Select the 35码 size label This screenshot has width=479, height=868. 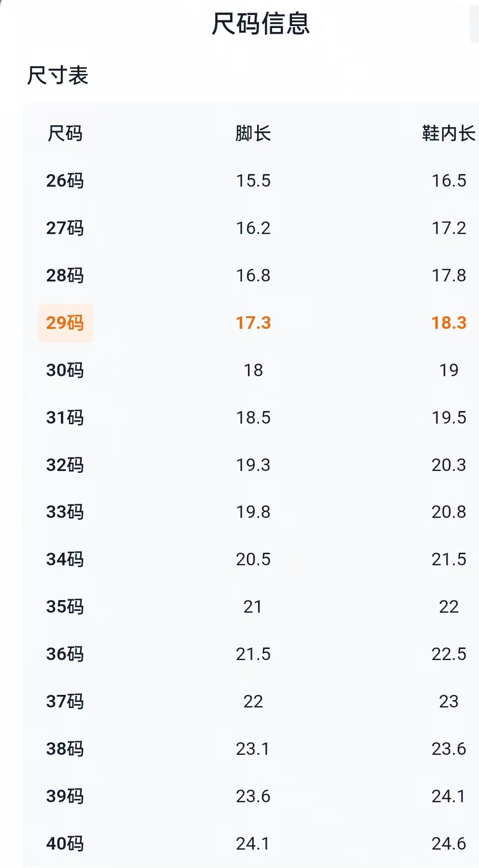click(x=65, y=607)
